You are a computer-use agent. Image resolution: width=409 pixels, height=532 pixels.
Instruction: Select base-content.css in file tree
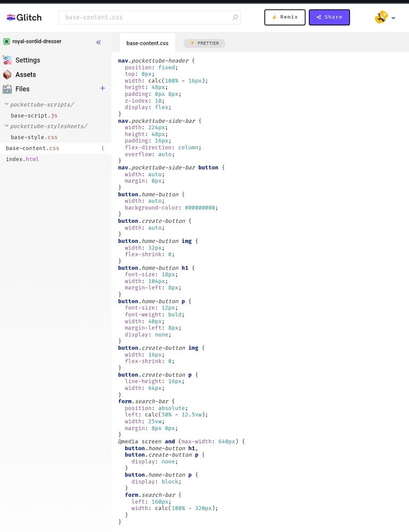tap(32, 148)
